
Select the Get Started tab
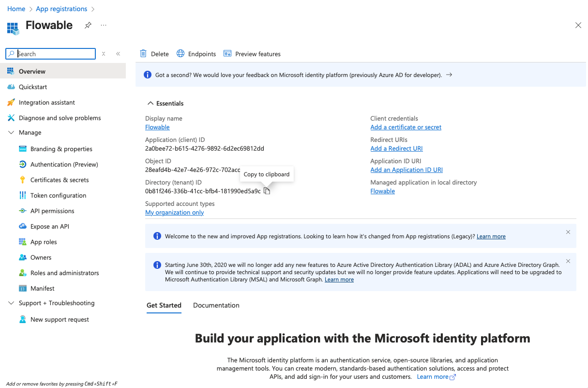click(x=164, y=305)
